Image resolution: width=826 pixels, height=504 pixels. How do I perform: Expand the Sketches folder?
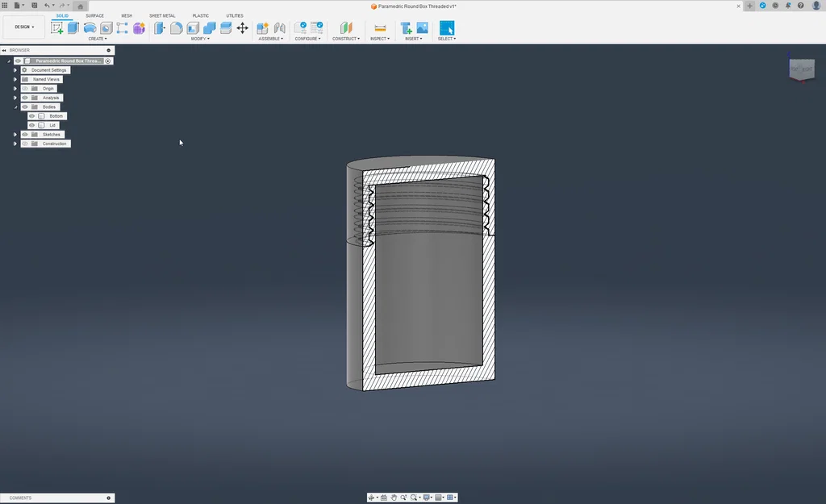click(x=15, y=135)
